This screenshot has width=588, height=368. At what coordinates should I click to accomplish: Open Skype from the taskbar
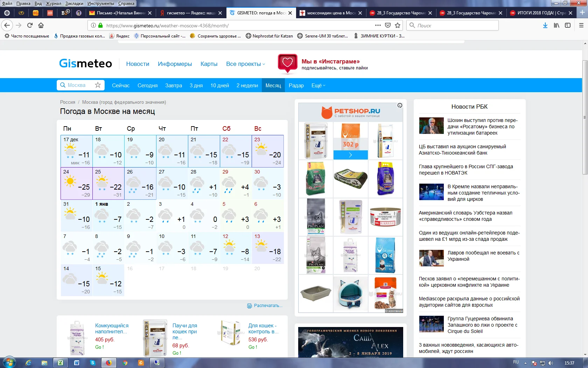coord(93,363)
